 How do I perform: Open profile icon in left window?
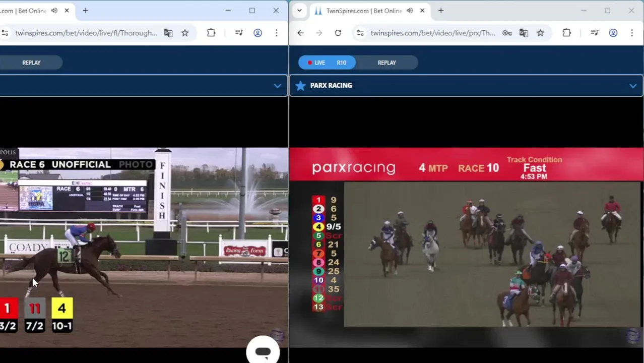[257, 33]
